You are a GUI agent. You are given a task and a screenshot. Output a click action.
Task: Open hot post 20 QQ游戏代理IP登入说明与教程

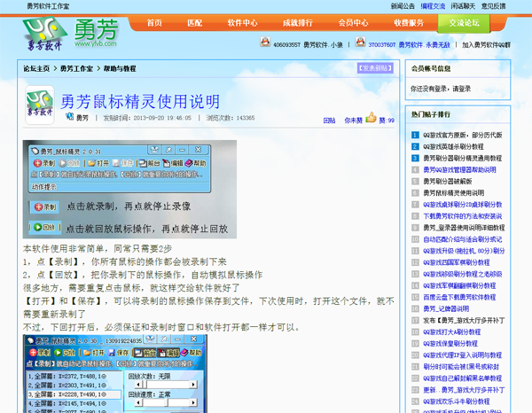463,355
